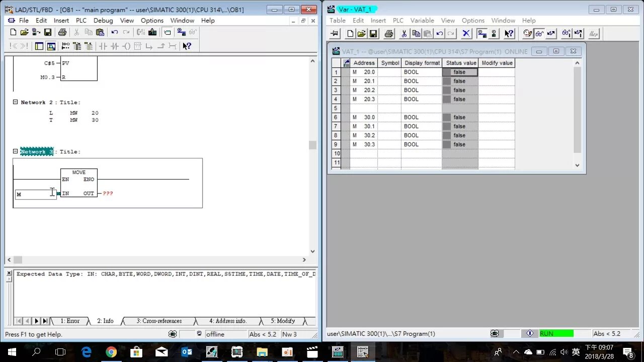Insert new network icon
Screen dimensions: 644x362
coord(65,46)
